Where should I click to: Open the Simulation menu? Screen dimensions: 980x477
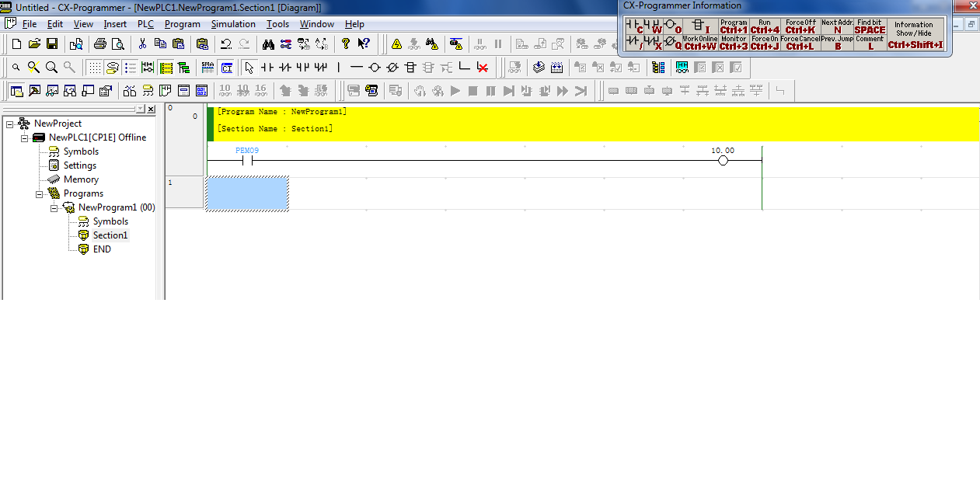coord(233,24)
